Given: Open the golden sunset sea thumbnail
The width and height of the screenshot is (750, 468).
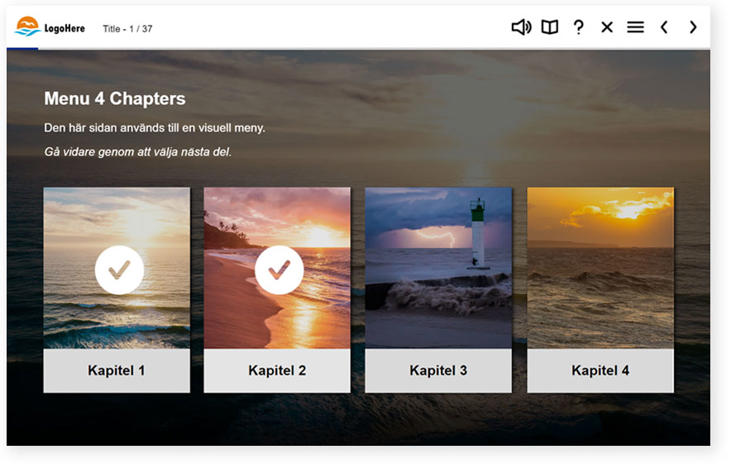Looking at the screenshot, I should pyautogui.click(x=600, y=267).
